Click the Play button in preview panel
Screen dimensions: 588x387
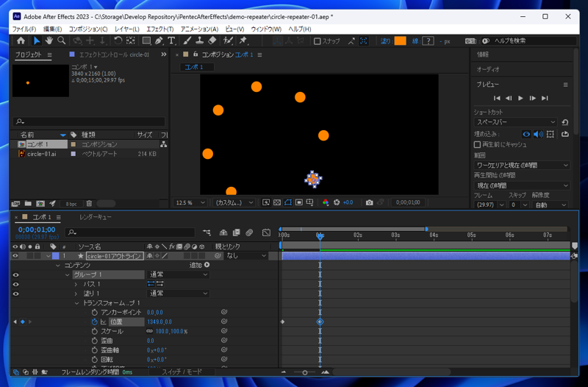520,98
